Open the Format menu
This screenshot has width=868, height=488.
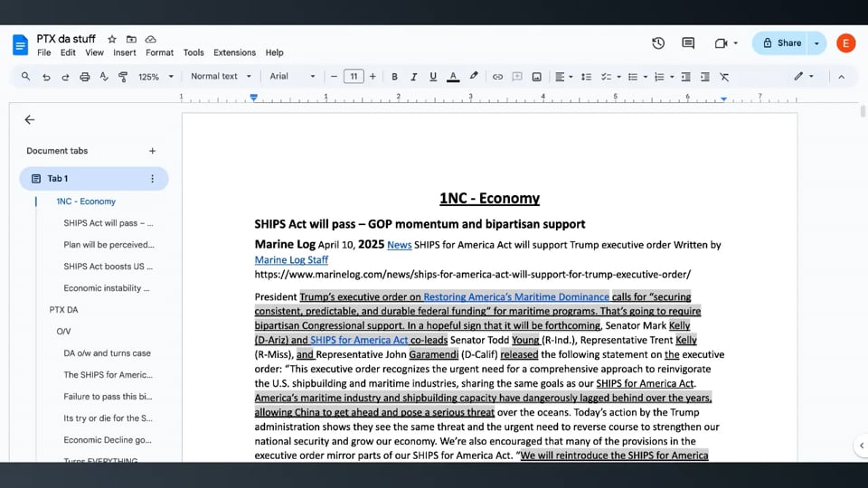159,52
